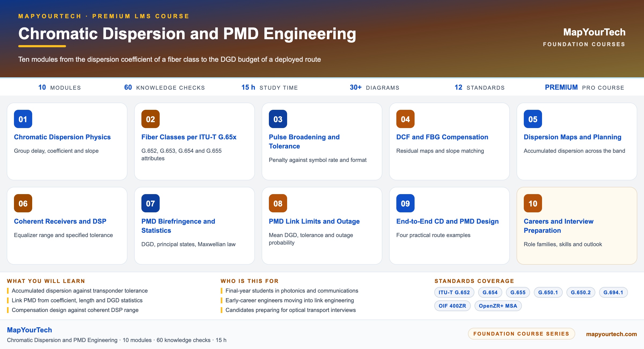Click the 12 Standards stat
The width and height of the screenshot is (644, 349).
click(480, 88)
